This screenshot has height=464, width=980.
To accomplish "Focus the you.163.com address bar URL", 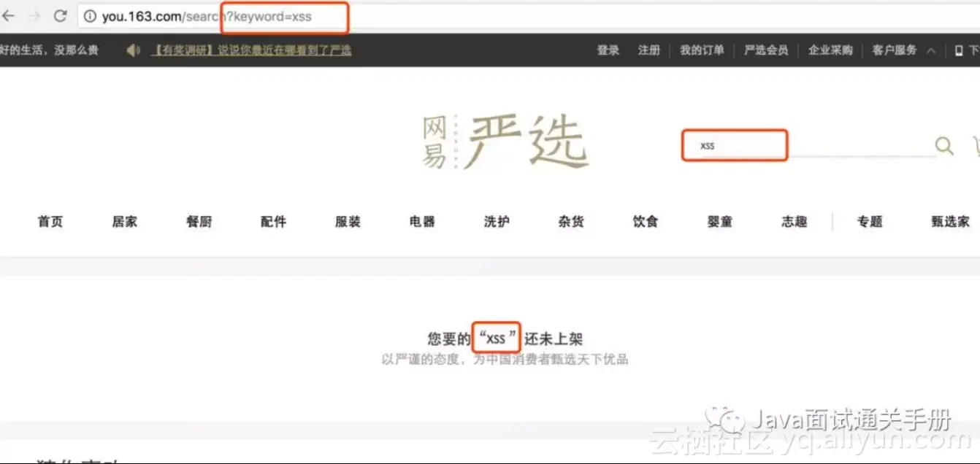I will coord(207,16).
